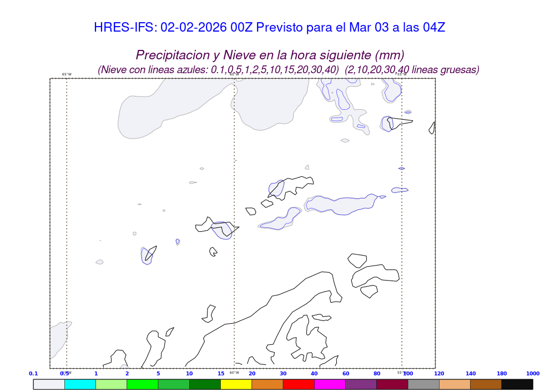
Task: Choose the orange swatch in the precipitation scale
Action: tap(268, 384)
